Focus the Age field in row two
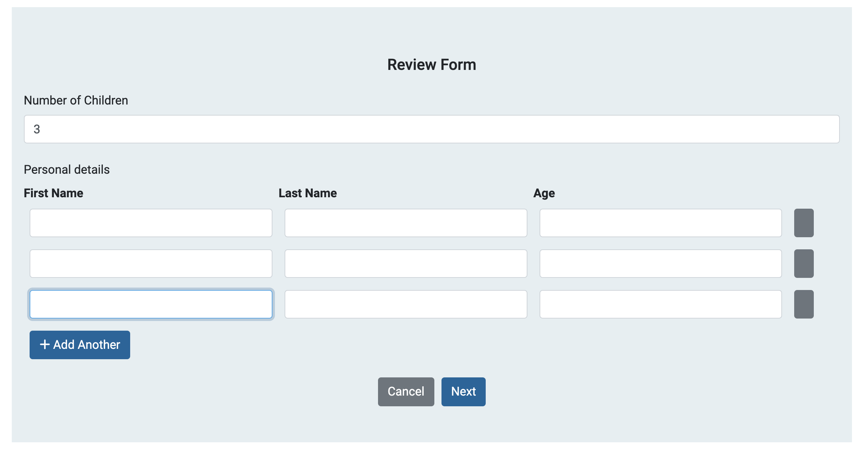The height and width of the screenshot is (463, 868). click(x=660, y=264)
